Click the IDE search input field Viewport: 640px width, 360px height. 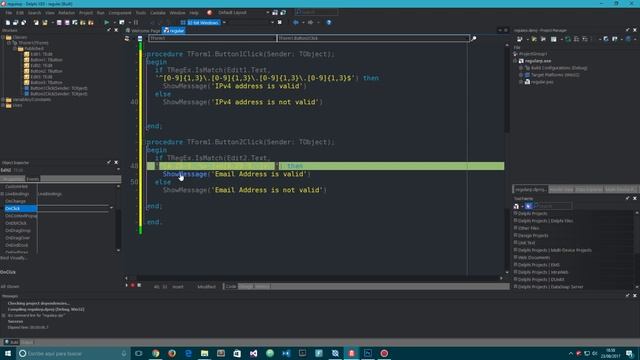pos(316,13)
